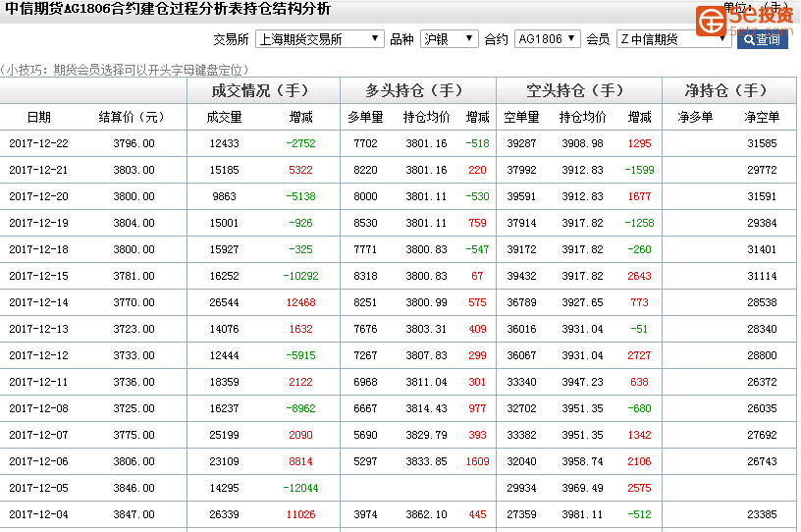This screenshot has width=801, height=532.
Task: Click the 查询 search button
Action: [x=762, y=39]
